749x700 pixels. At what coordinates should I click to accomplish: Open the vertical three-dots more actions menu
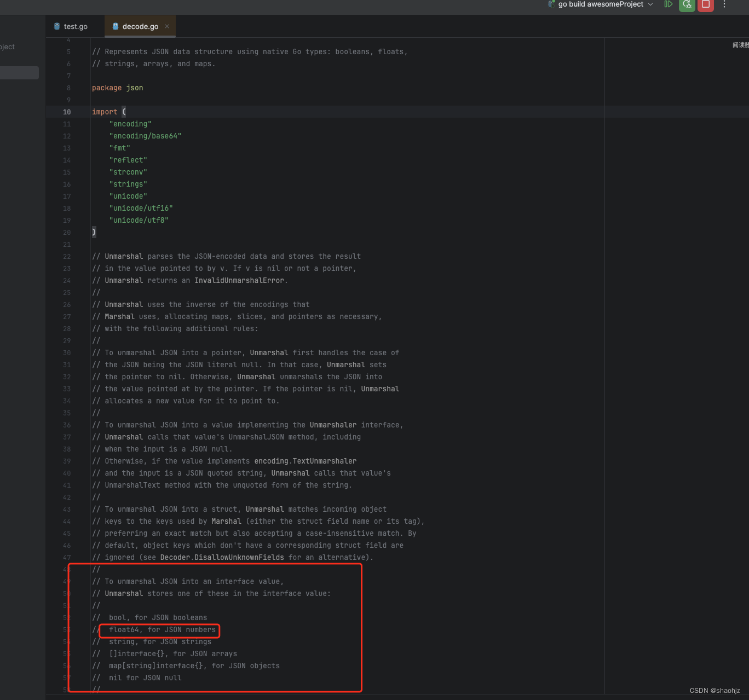click(x=724, y=4)
